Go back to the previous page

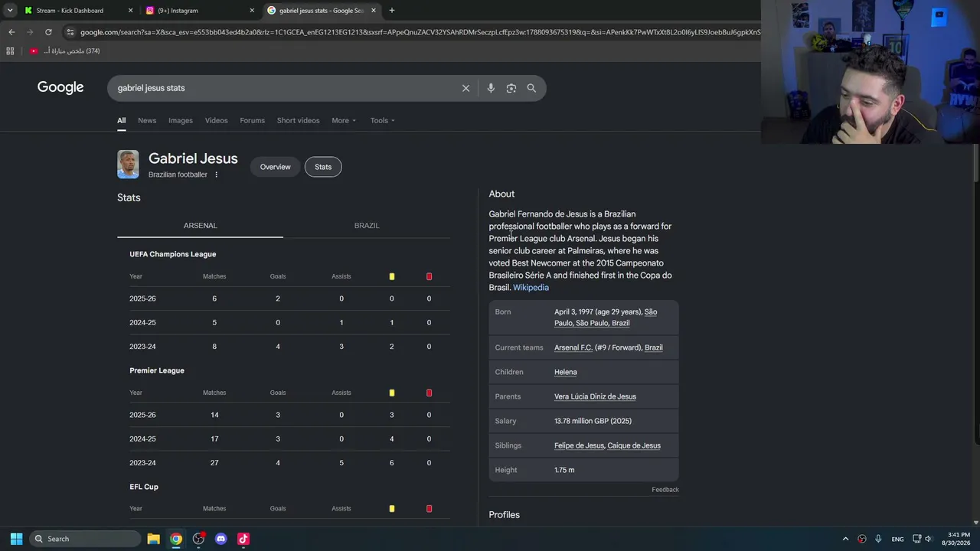click(x=11, y=32)
